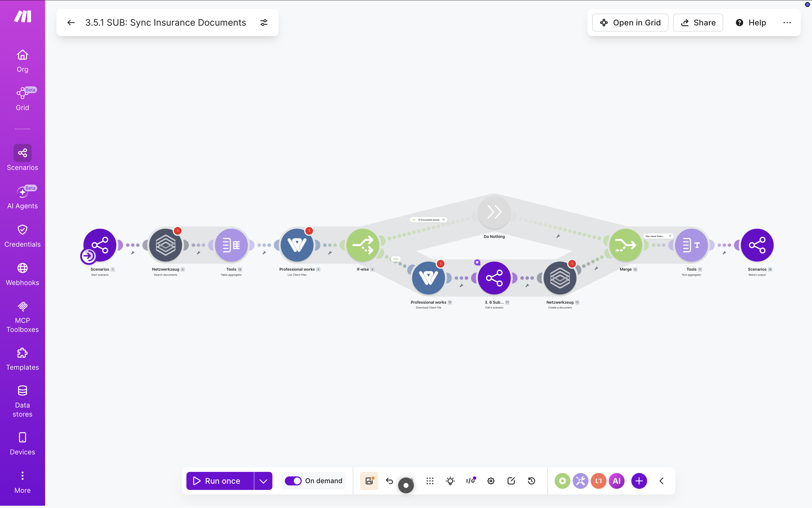Open the Org home page
This screenshot has width=812, height=508.
(x=23, y=61)
